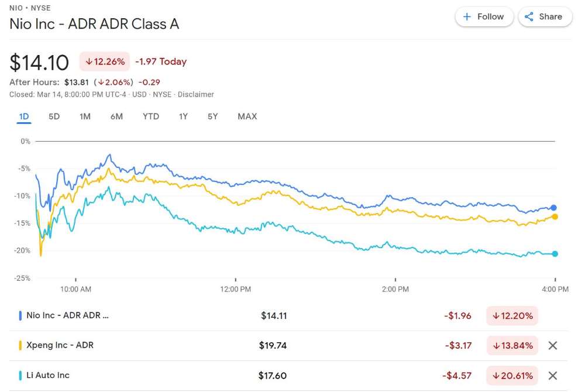Select the 1D time range tab
585x392 pixels.
(24, 116)
